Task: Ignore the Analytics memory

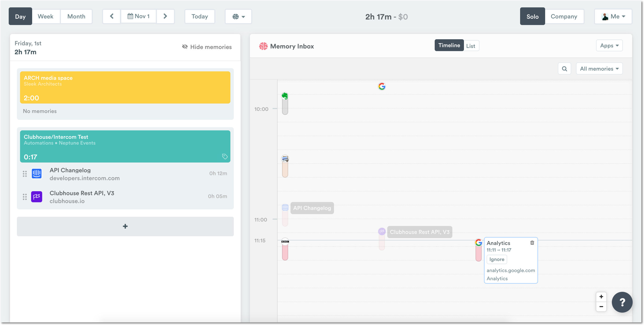Action: [x=496, y=259]
